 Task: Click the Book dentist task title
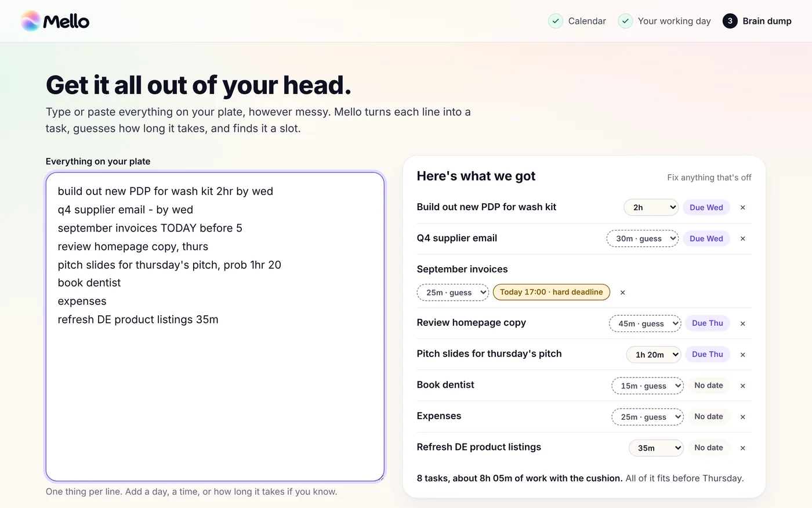(445, 384)
